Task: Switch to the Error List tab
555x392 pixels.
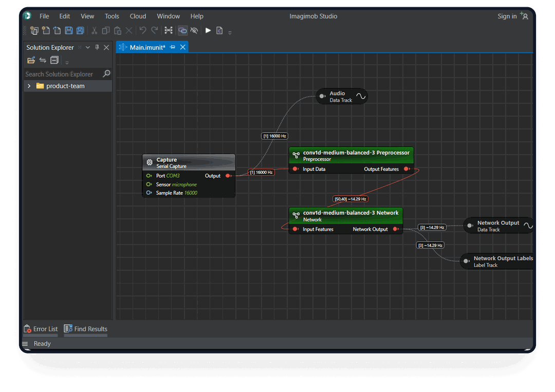Action: pyautogui.click(x=41, y=329)
